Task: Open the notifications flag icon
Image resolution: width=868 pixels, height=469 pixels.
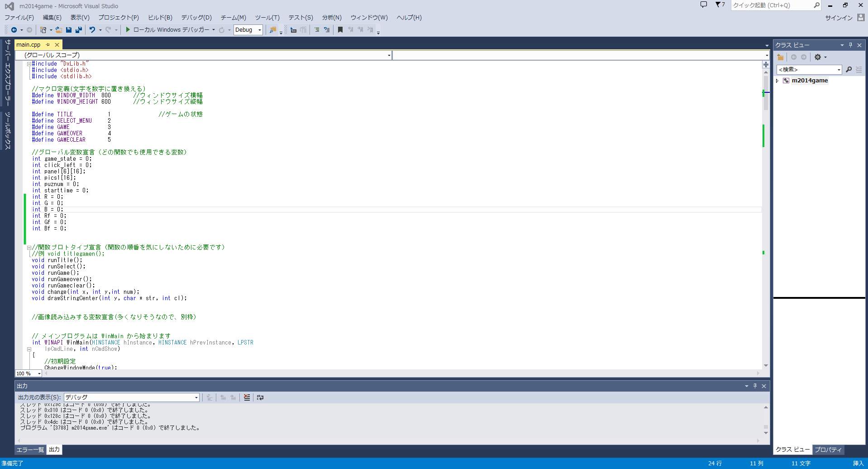Action: click(x=719, y=5)
